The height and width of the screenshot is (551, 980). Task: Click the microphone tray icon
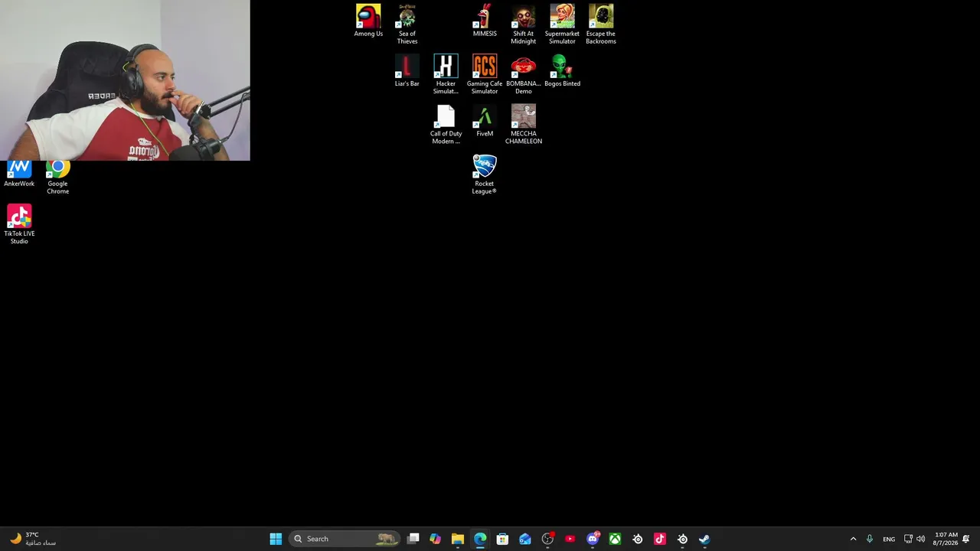pos(869,539)
